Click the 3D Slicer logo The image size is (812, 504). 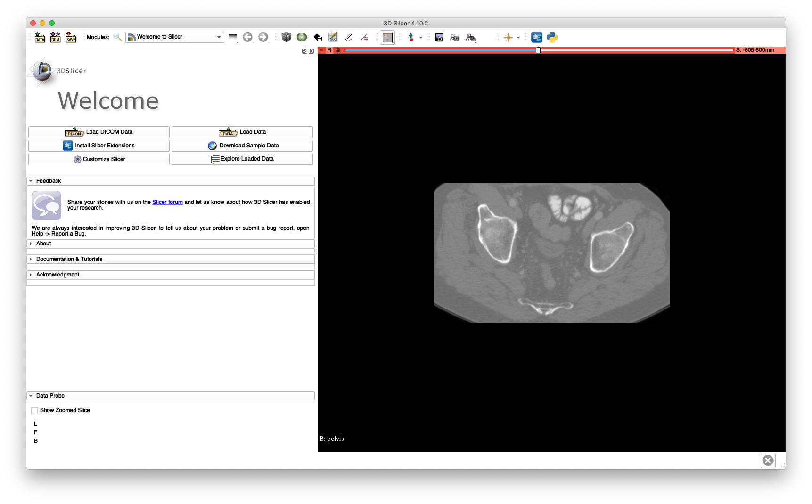point(57,72)
